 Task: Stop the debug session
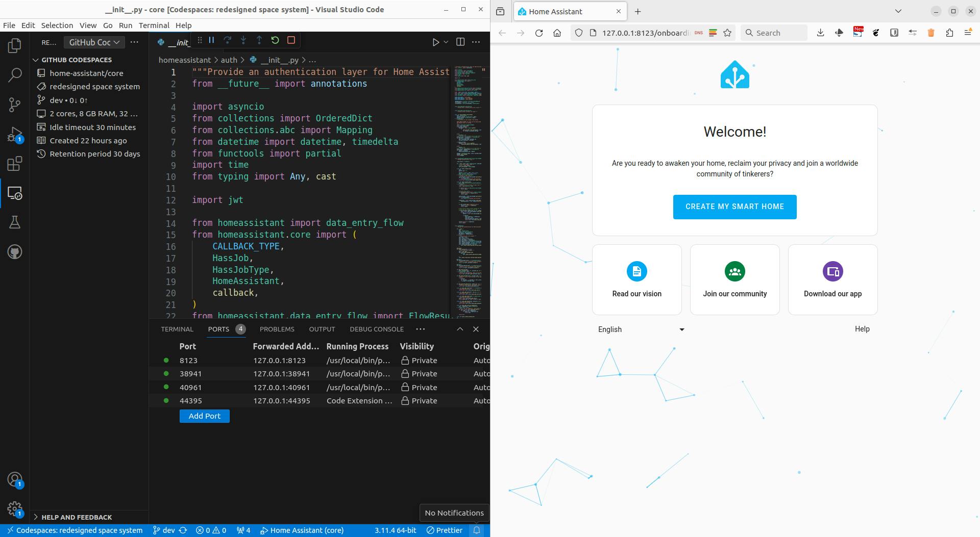point(291,40)
